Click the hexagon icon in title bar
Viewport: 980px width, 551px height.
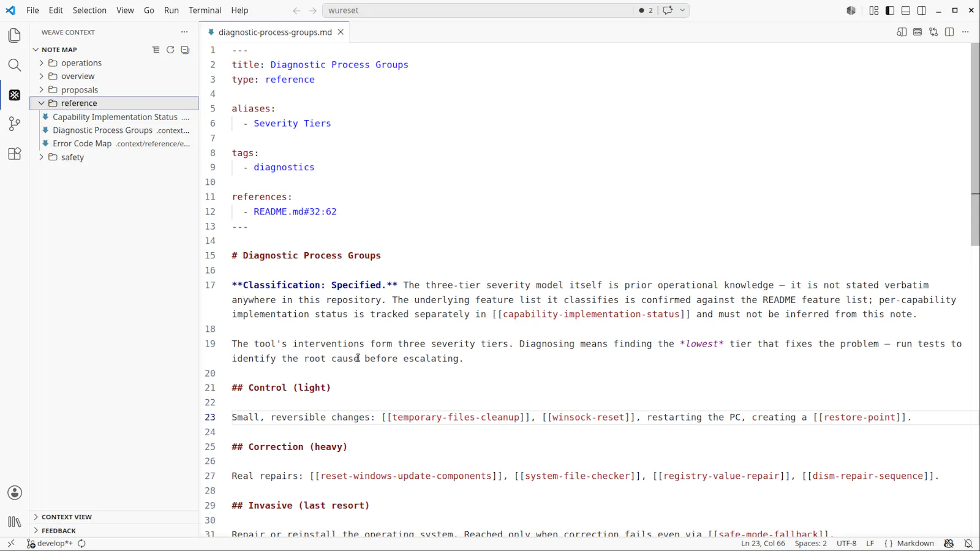[x=851, y=10]
